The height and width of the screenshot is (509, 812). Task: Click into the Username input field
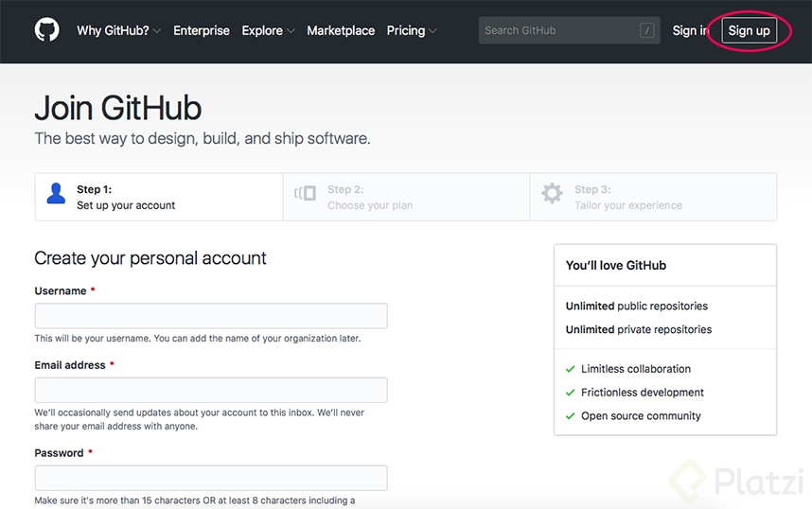pos(211,316)
